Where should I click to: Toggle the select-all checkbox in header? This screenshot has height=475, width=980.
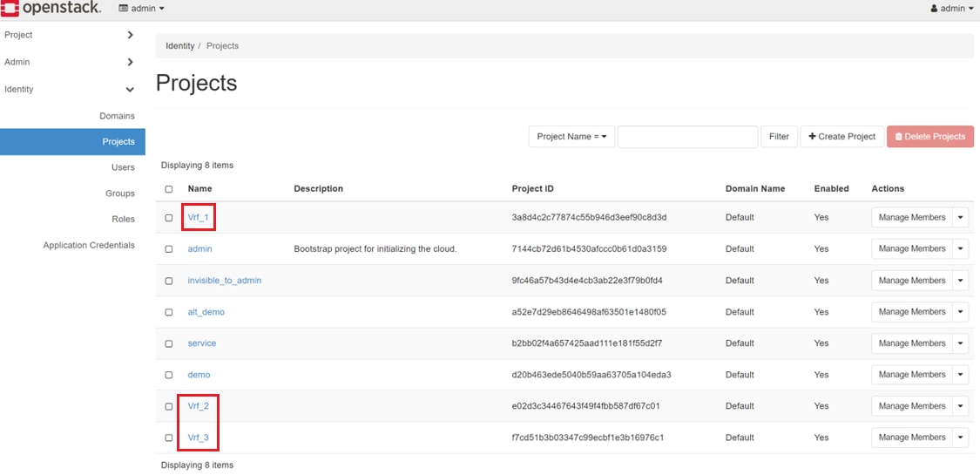pos(169,189)
